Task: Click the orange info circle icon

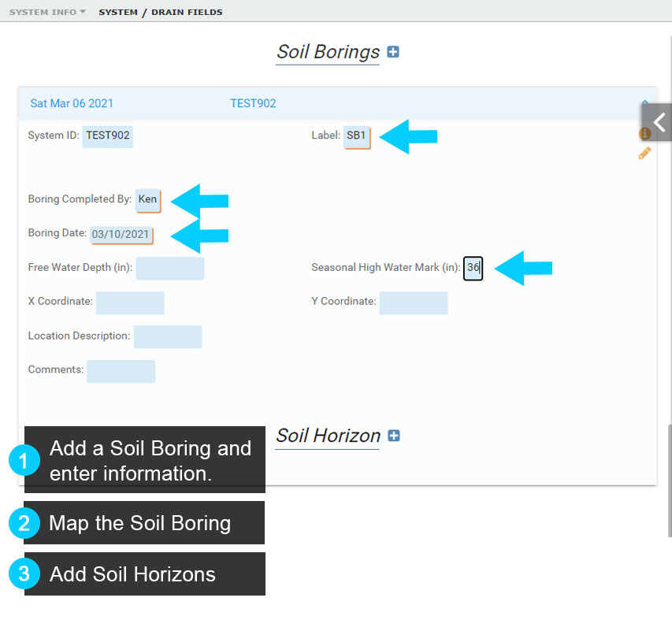Action: point(644,134)
